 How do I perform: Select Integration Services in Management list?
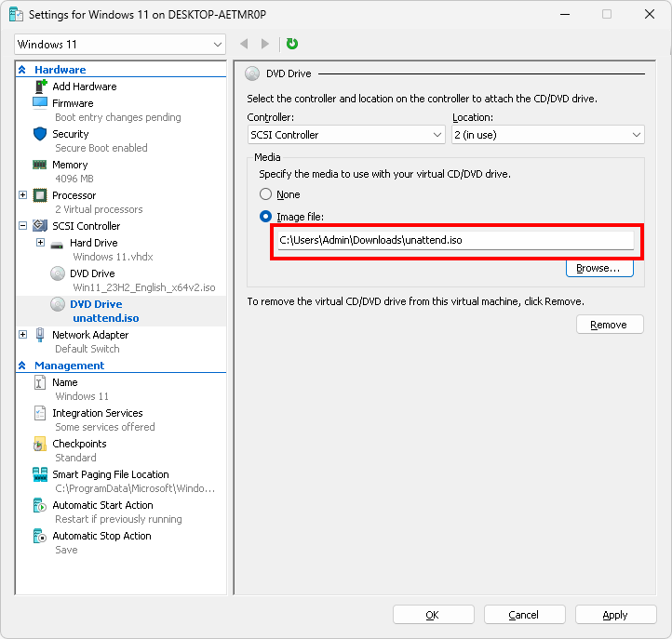[x=98, y=413]
